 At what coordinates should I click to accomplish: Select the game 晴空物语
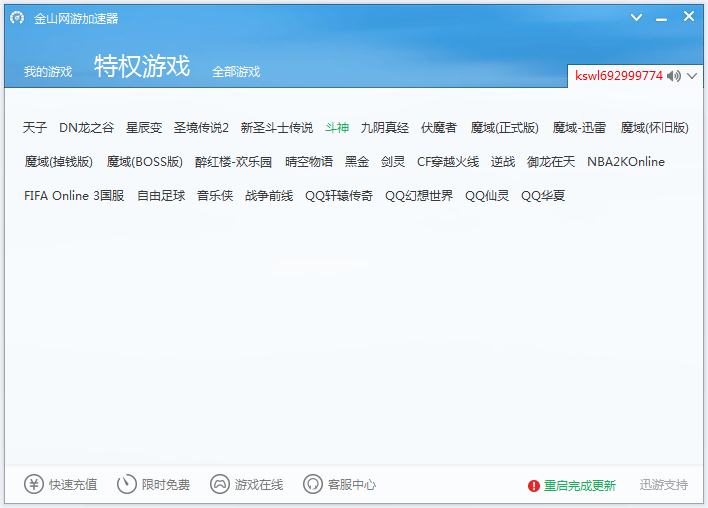[309, 162]
